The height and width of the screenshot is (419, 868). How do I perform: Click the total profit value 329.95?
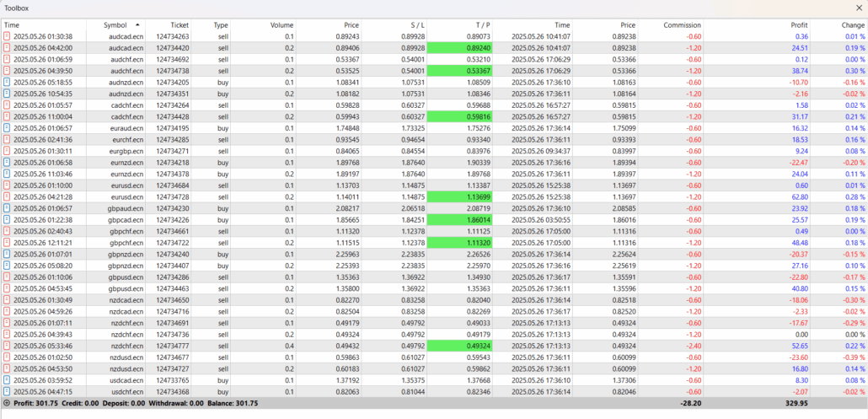798,404
